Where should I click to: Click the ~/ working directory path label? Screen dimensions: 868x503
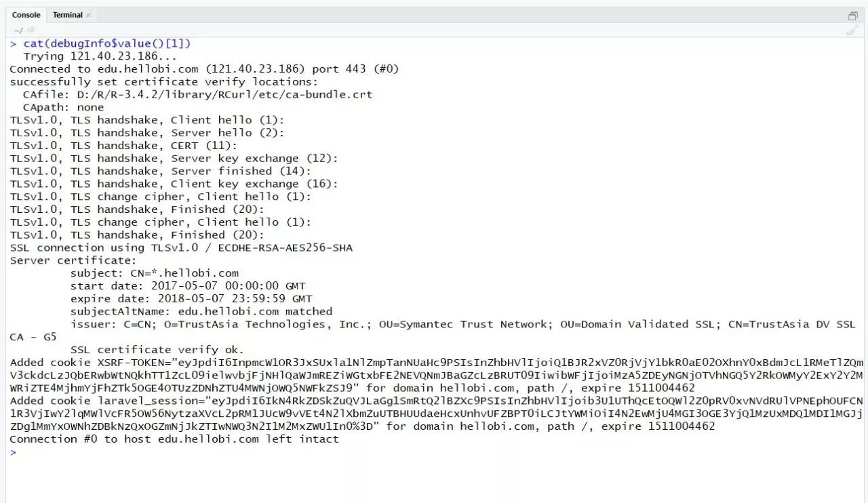coord(18,30)
